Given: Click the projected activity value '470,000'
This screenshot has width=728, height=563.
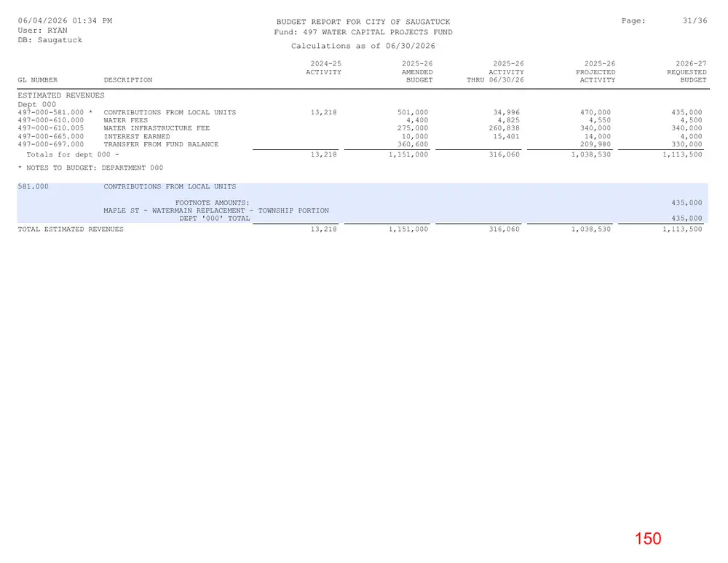Looking at the screenshot, I should 596,112.
